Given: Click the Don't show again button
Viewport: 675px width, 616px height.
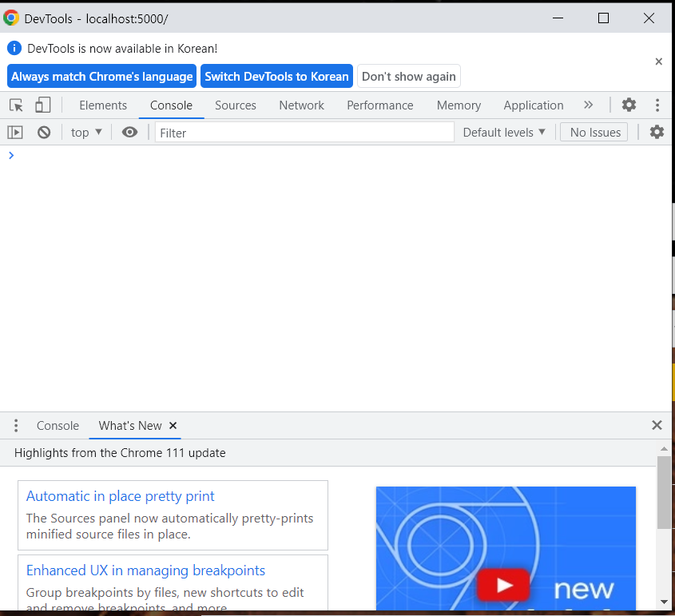Looking at the screenshot, I should pyautogui.click(x=408, y=76).
